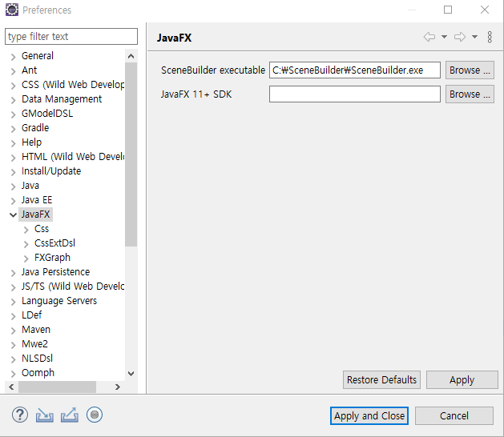
Task: Click Restore Defaults button
Action: click(x=381, y=380)
